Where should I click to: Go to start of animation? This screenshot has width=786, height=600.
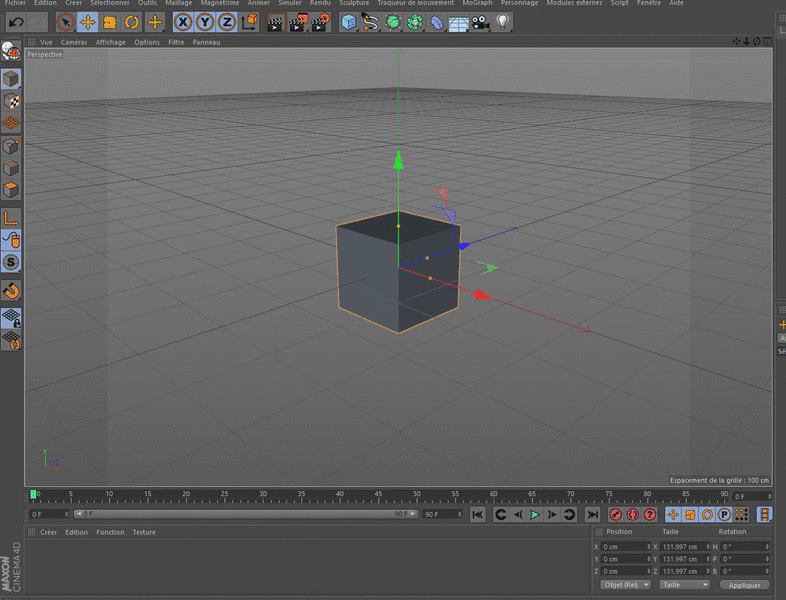click(478, 515)
